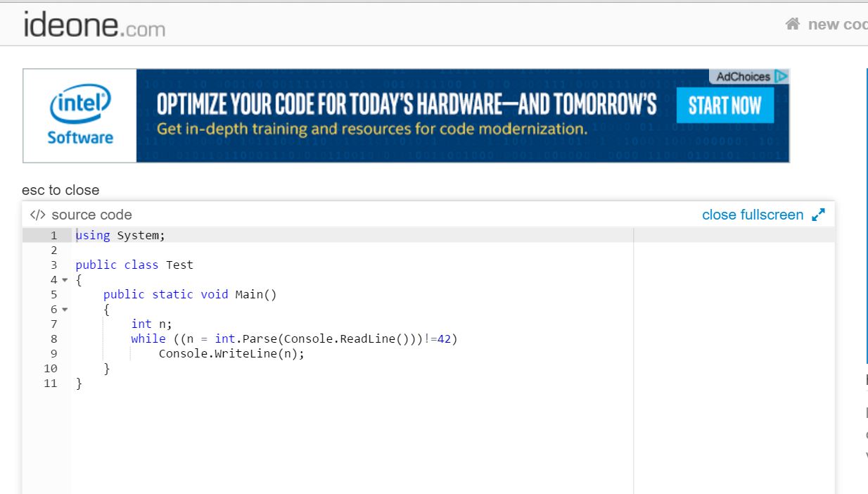Click the highlighted line 1 gutter number
Image resolution: width=868 pixels, height=494 pixels.
(x=53, y=235)
